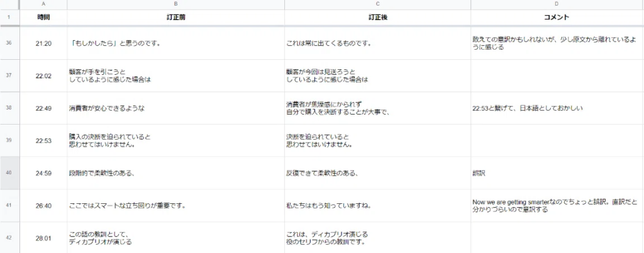Click comment starting 敢えての意訳かもしれないが
Viewport: 644px width, 253px height.
click(x=557, y=43)
